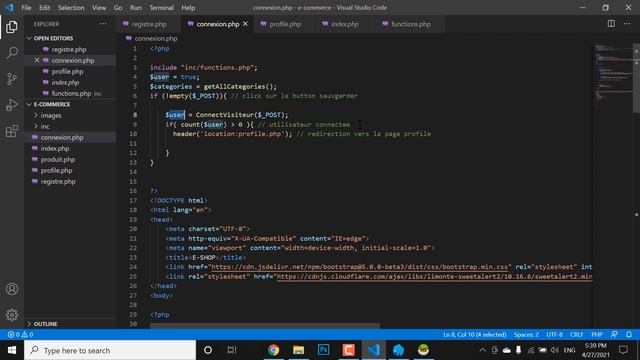This screenshot has width=640, height=360.
Task: Open the Go menu
Action: tap(118, 8)
